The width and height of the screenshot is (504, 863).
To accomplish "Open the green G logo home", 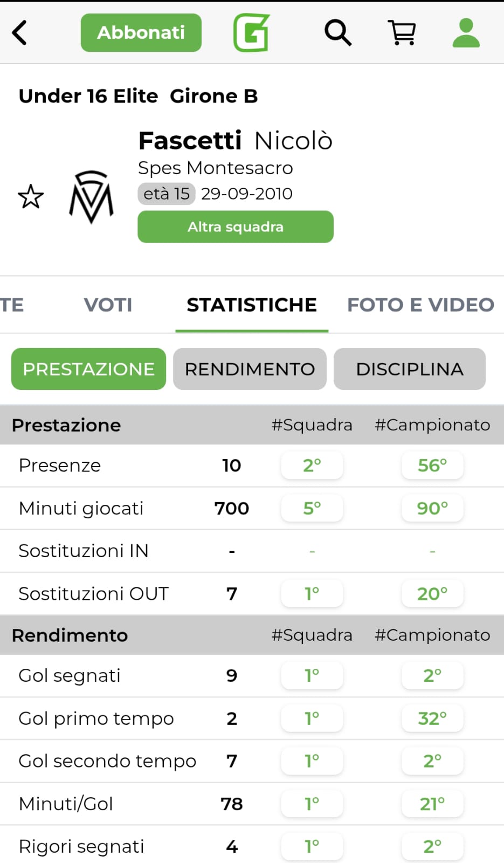I will click(x=251, y=33).
